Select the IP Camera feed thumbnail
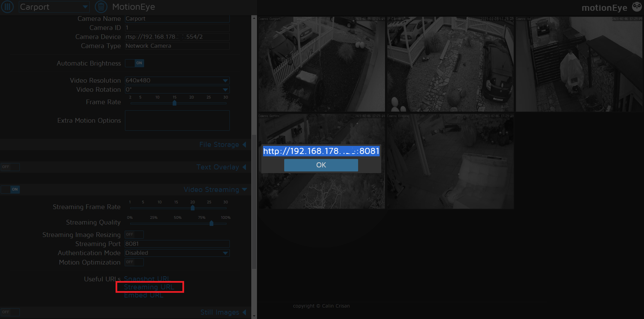 pyautogui.click(x=450, y=64)
